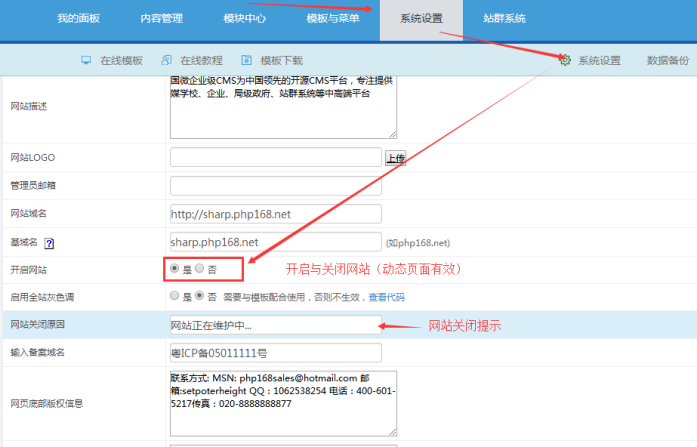Screen dimensions: 697x447
Task: Open the 查看代码 link
Action: [386, 297]
